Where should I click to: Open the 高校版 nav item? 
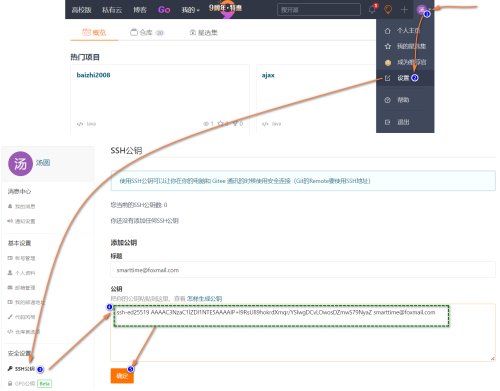coord(81,10)
